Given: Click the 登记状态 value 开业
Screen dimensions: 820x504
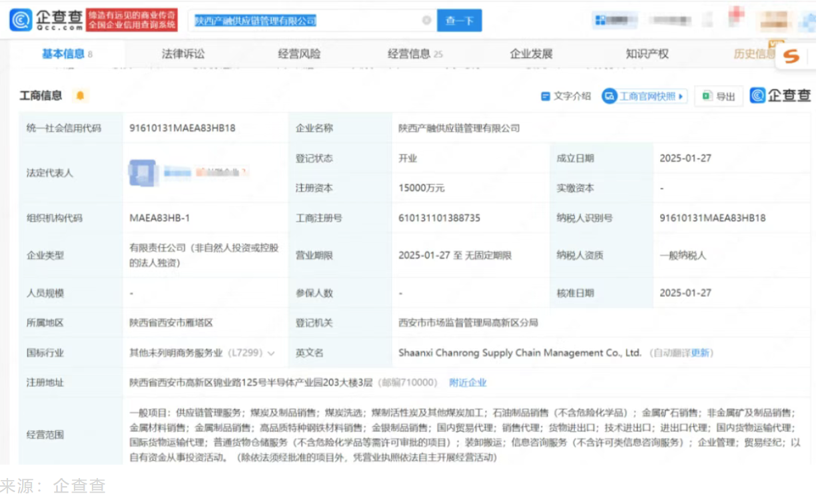Looking at the screenshot, I should (408, 158).
